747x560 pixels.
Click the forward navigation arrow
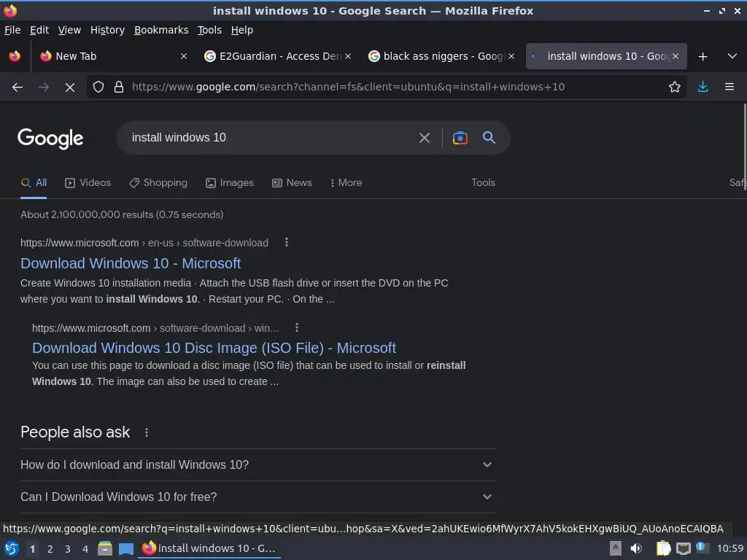[43, 87]
